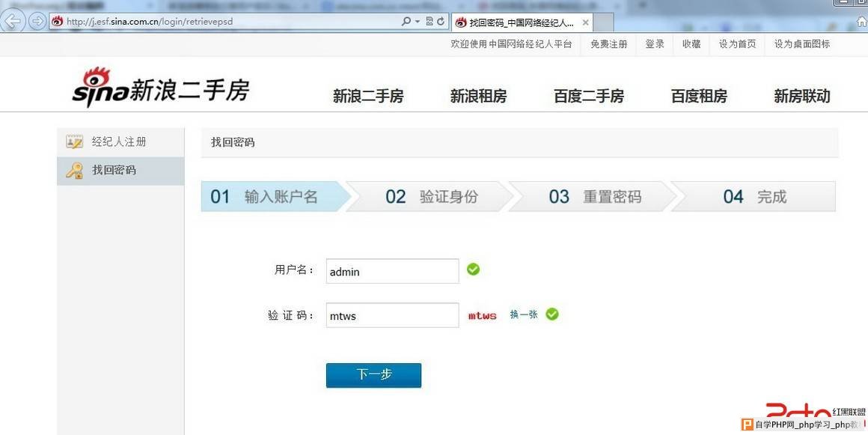Click the 验证码 input field
This screenshot has width=868, height=435.
[393, 315]
